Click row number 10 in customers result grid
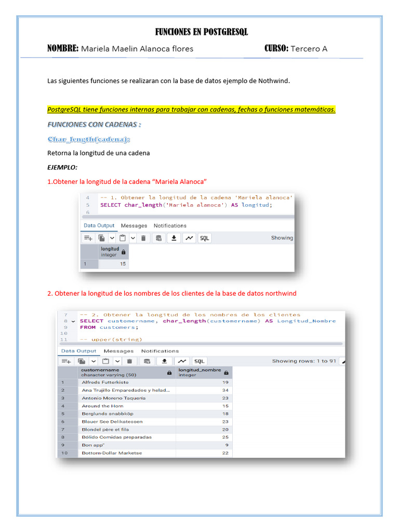 point(68,453)
